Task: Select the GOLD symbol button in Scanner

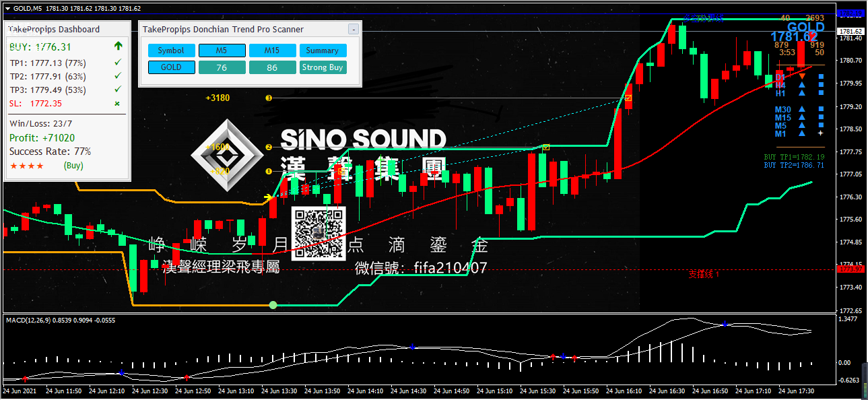Action: pyautogui.click(x=171, y=67)
